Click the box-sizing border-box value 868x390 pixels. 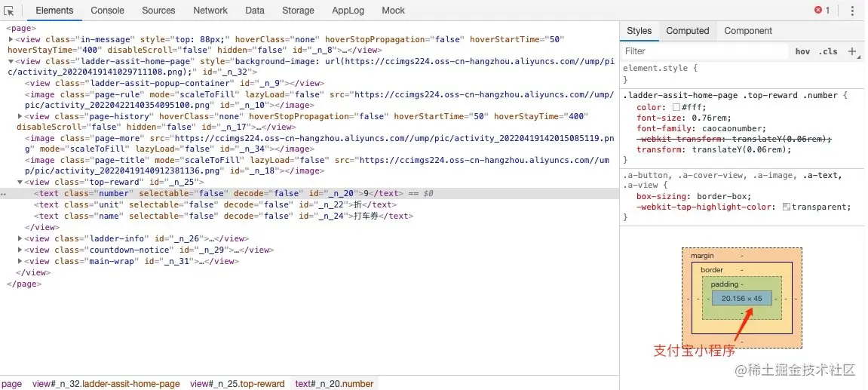point(723,196)
